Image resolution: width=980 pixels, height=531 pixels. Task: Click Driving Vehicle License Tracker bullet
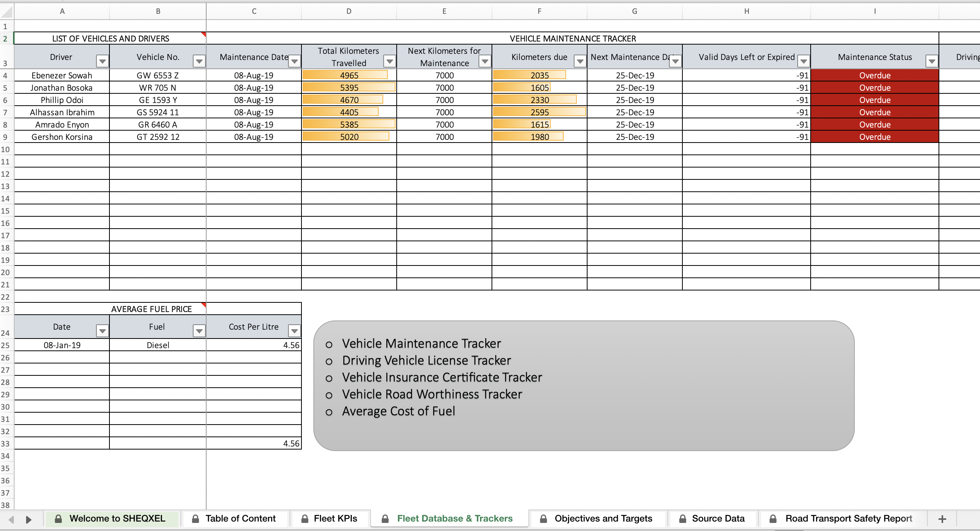[426, 360]
